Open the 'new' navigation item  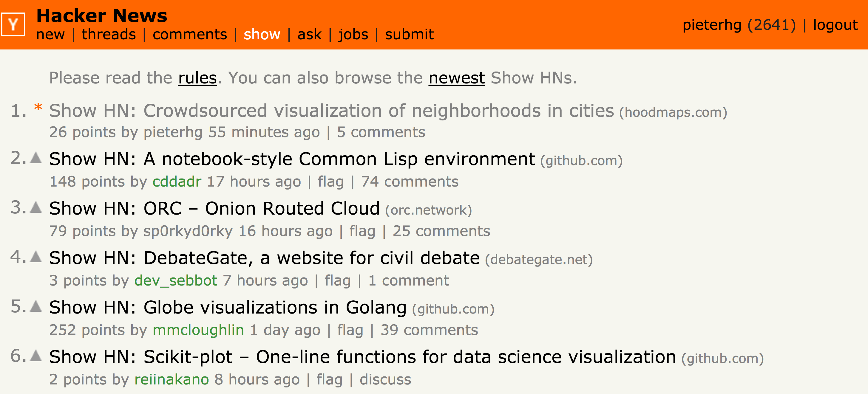50,34
